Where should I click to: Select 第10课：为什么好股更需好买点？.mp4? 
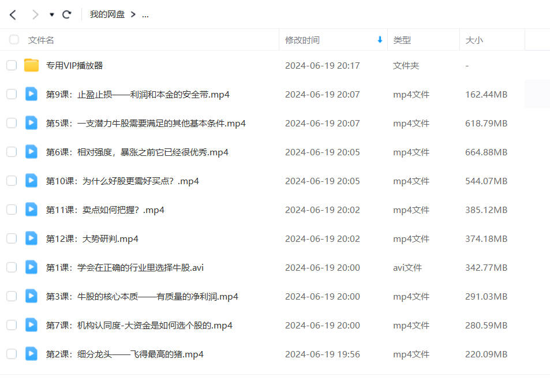coord(122,181)
